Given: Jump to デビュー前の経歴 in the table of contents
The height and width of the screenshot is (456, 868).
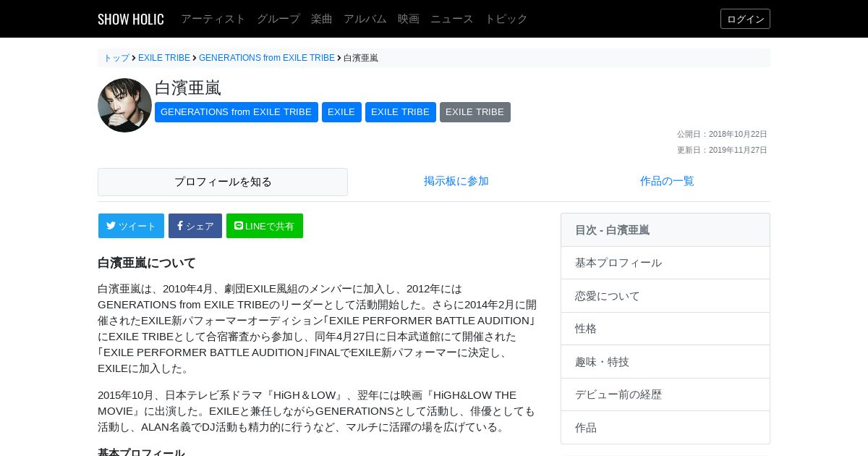Looking at the screenshot, I should coord(665,394).
